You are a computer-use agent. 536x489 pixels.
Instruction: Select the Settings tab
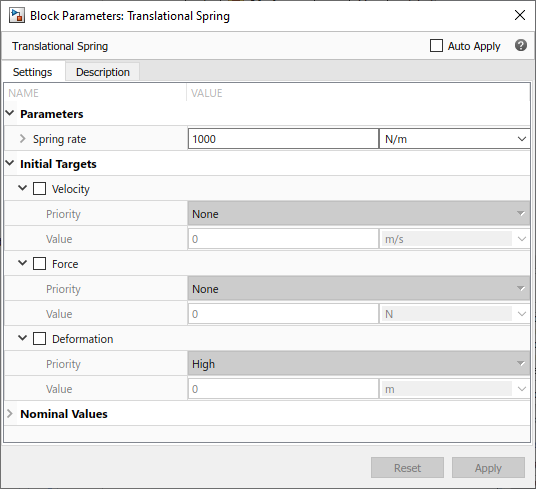(x=32, y=72)
